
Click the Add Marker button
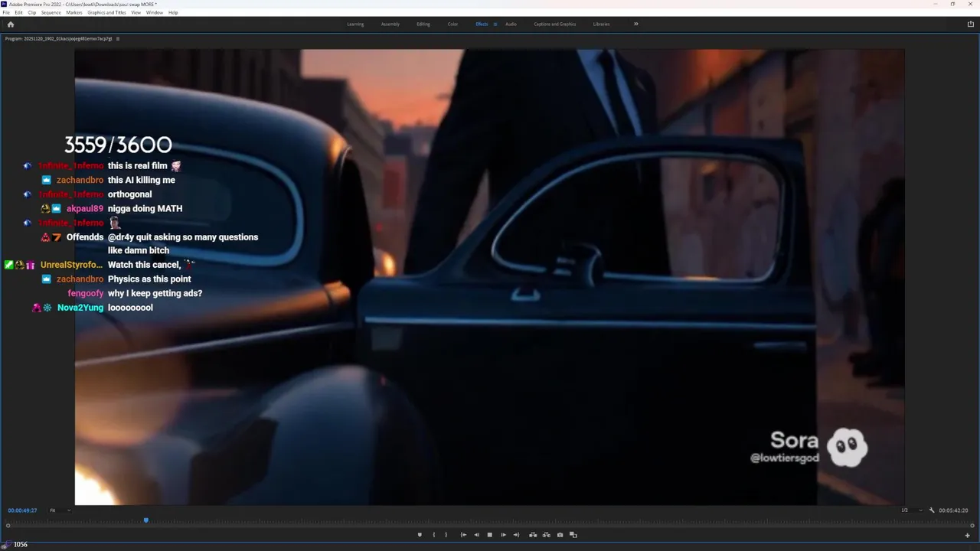(x=420, y=535)
